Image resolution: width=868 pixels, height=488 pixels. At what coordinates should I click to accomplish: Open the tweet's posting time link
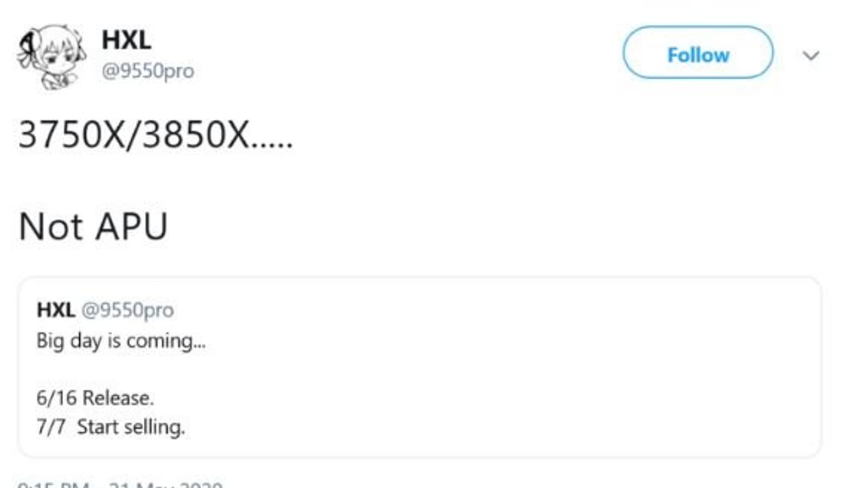click(53, 485)
